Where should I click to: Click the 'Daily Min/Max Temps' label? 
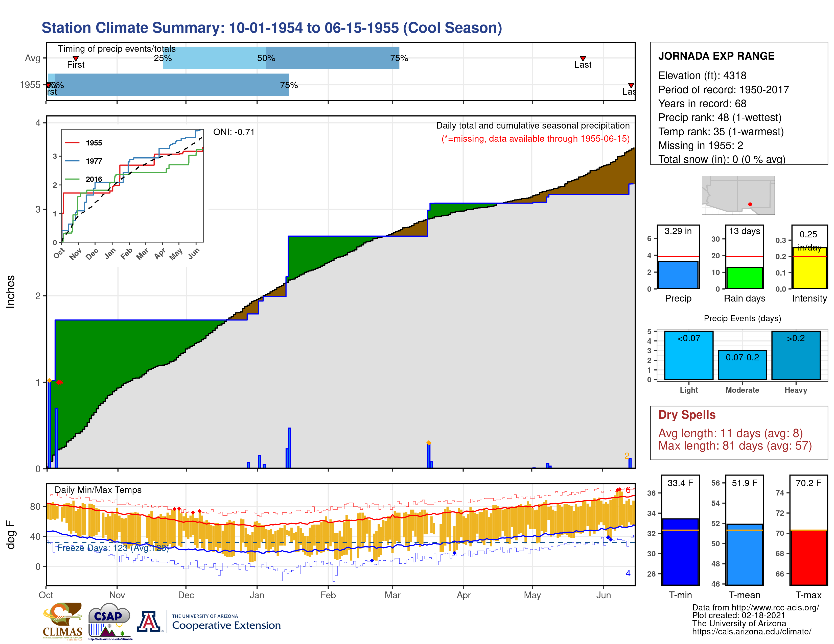point(98,490)
